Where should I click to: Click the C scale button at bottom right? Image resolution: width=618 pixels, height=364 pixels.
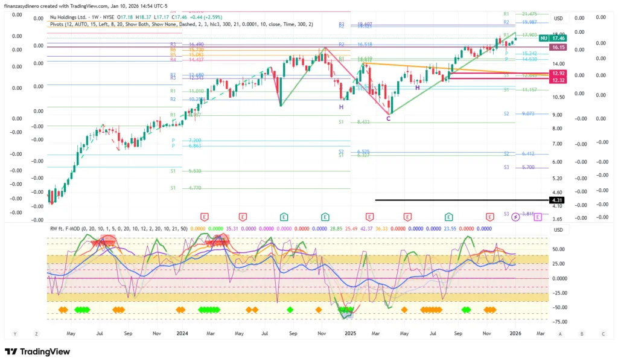(x=603, y=333)
